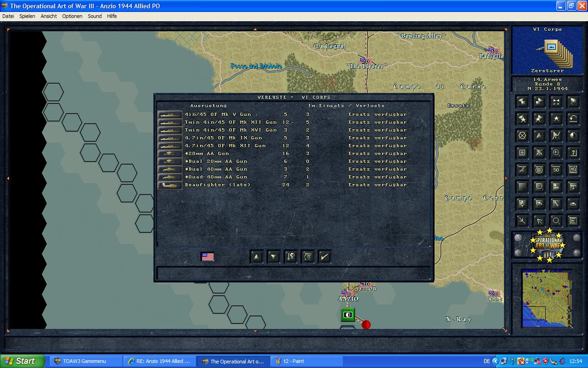Click the letter E button in control panel
Screen dimensions: 588x368
[x=573, y=221]
